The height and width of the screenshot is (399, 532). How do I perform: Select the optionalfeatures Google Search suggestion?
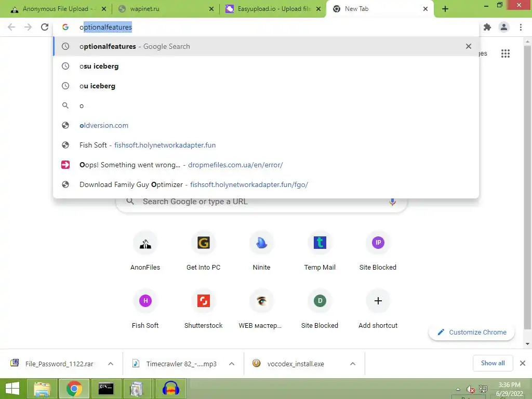point(266,46)
